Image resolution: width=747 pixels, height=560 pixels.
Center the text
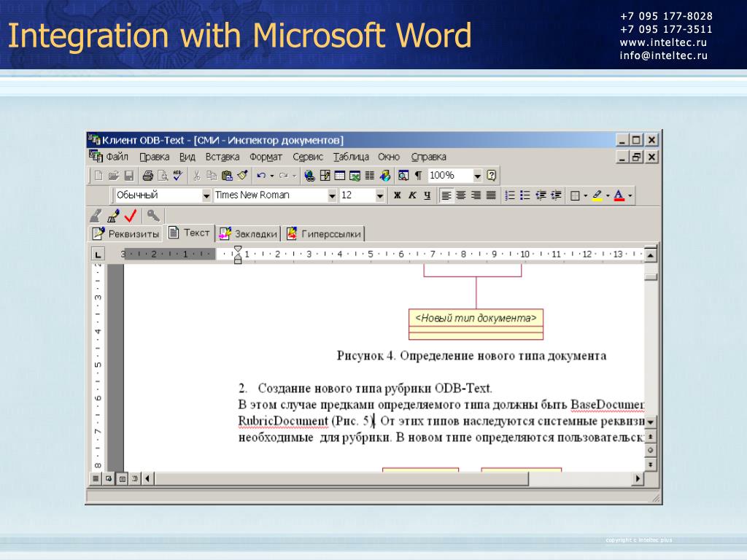pyautogui.click(x=461, y=195)
